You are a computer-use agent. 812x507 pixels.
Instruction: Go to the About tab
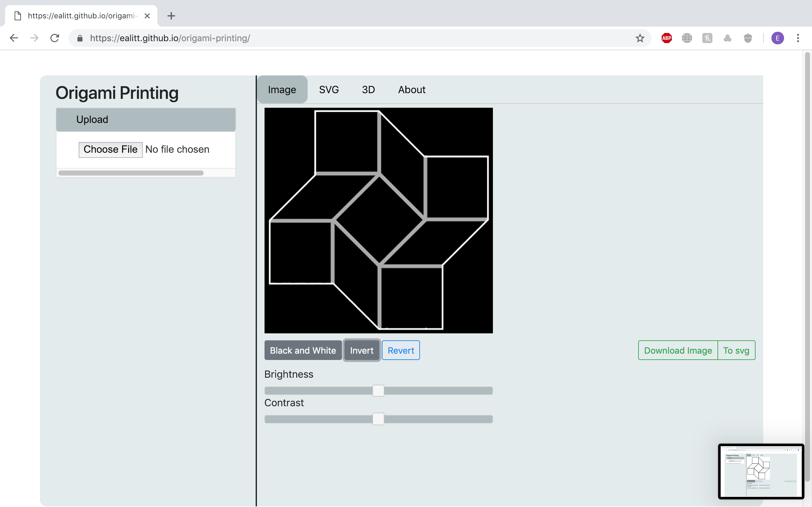coord(411,90)
